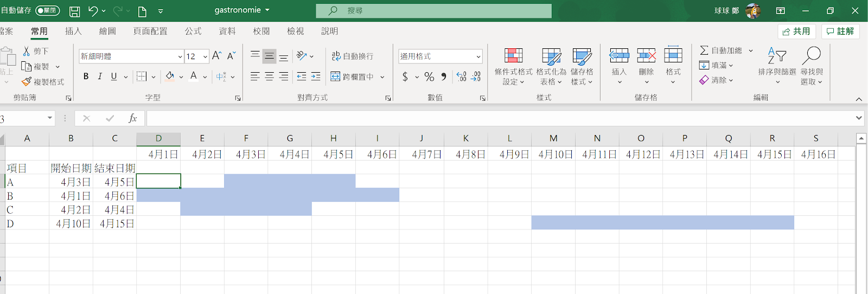Toggle the AutoSave switch
Screen dimensions: 868x294
[x=48, y=11]
